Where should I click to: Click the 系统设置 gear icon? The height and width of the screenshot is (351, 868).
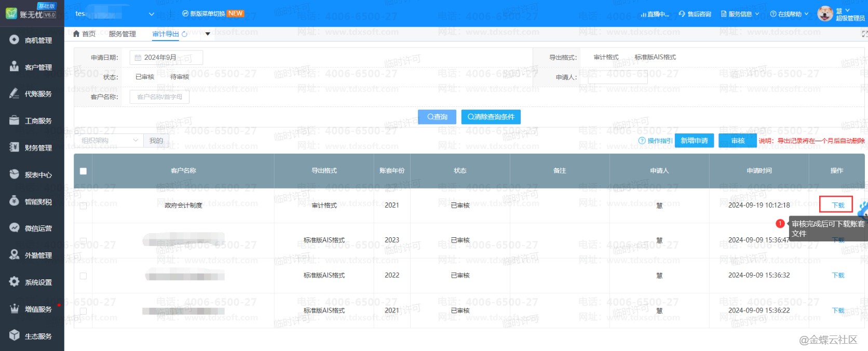(x=14, y=282)
